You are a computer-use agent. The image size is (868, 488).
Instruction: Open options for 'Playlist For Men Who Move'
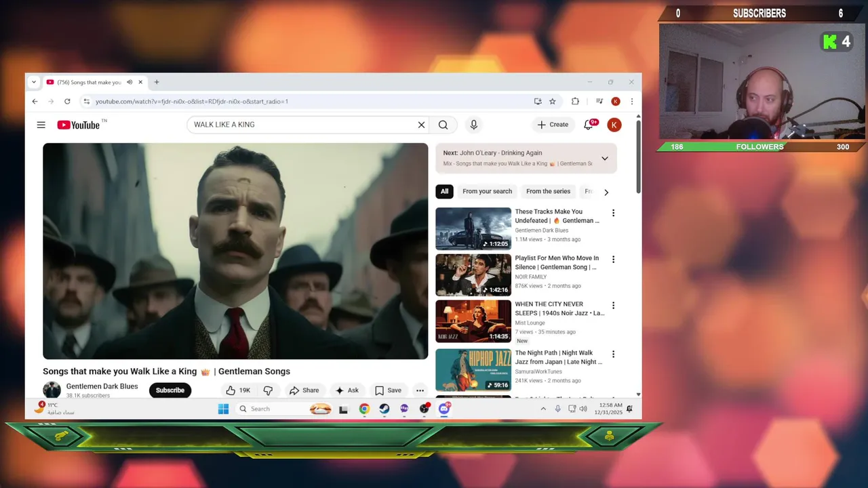pyautogui.click(x=613, y=259)
